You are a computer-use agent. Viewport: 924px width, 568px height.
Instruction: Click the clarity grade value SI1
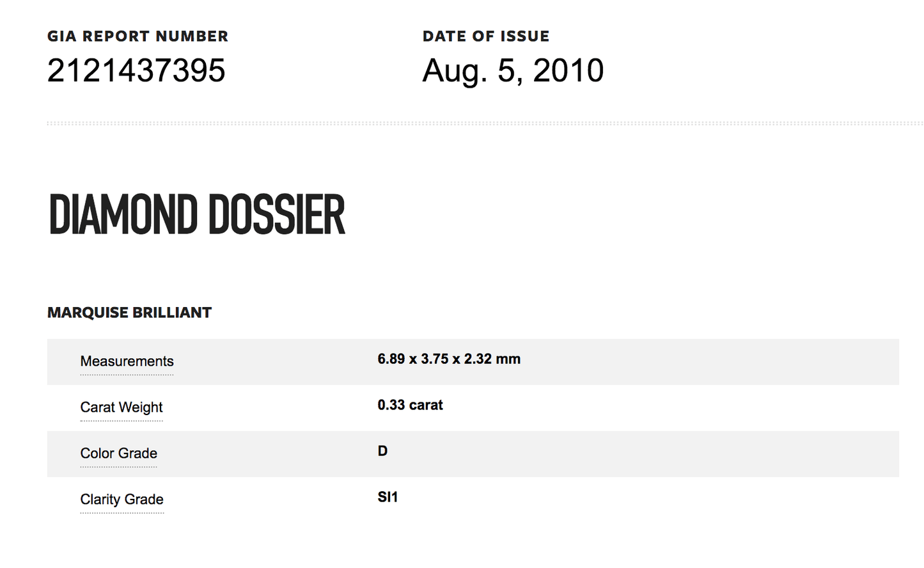388,497
